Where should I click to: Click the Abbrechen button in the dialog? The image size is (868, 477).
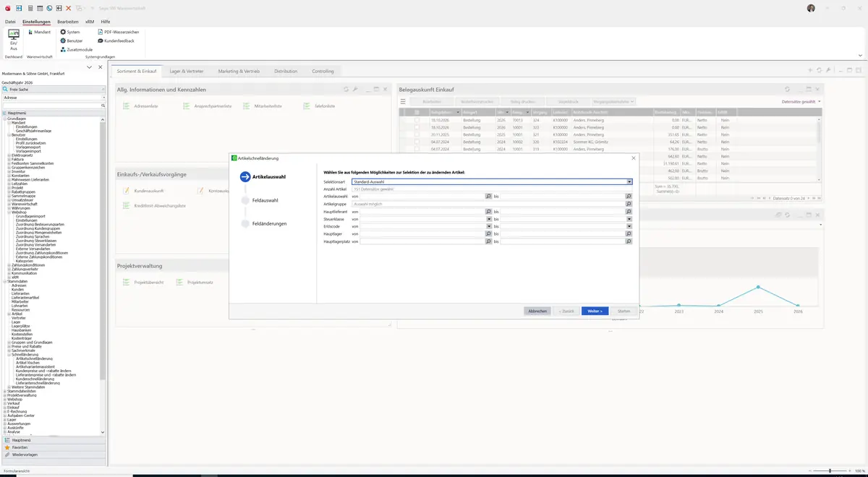(x=537, y=311)
